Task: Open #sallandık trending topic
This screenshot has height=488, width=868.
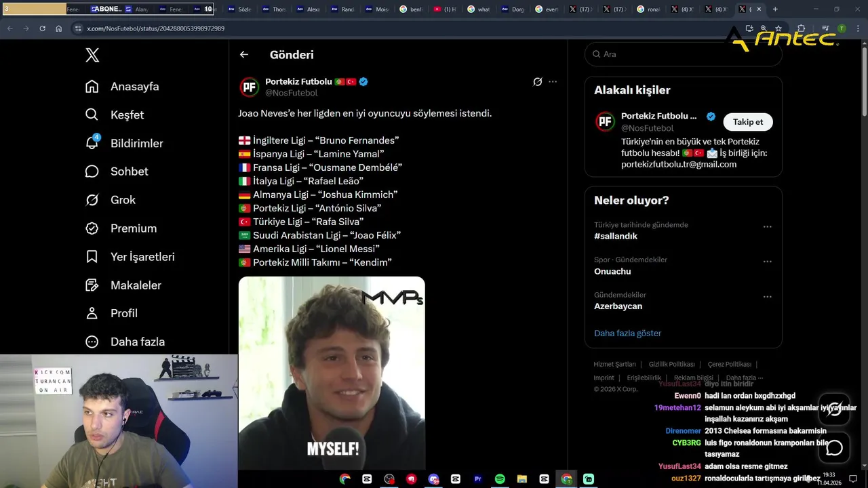Action: coord(616,237)
